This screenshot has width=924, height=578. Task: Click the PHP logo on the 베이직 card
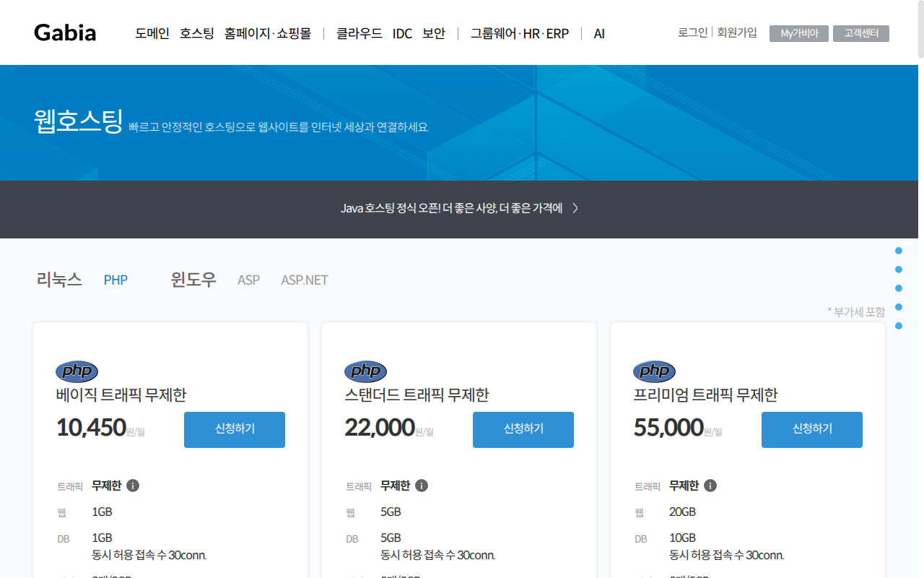tap(77, 371)
